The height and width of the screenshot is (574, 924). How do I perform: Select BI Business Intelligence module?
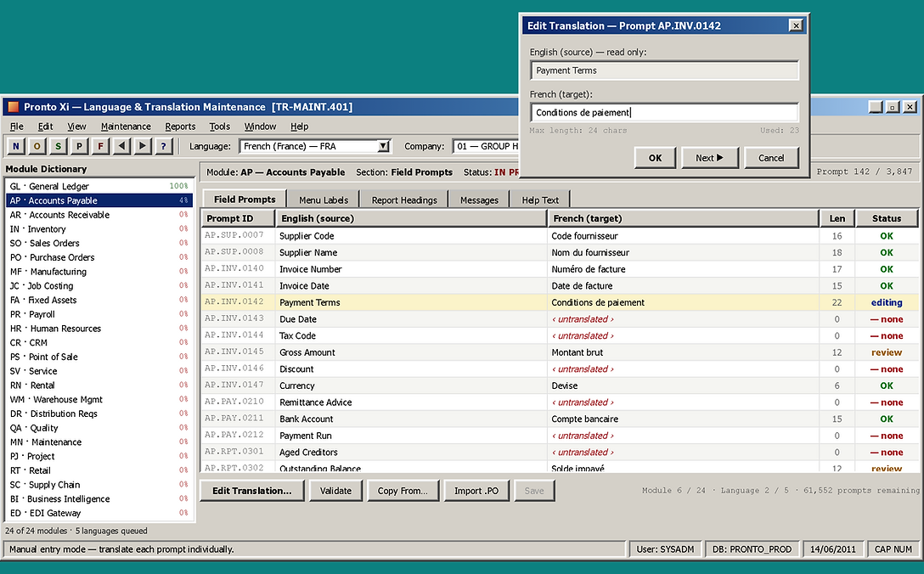point(99,498)
